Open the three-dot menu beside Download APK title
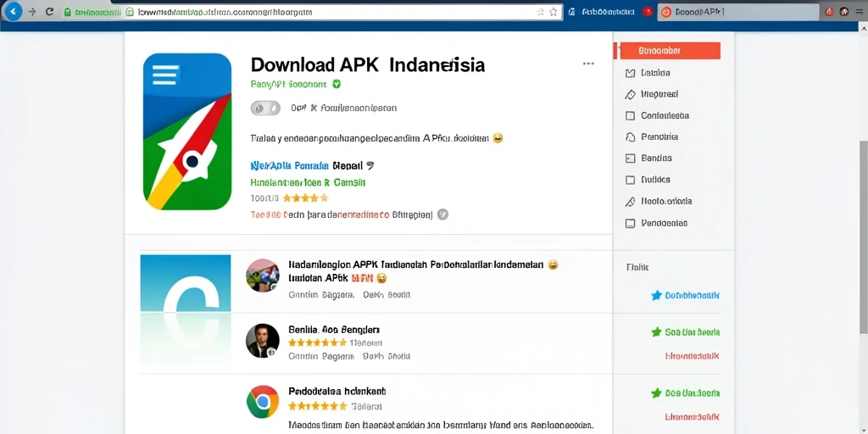Screen dimensions: 868x434 pos(588,64)
